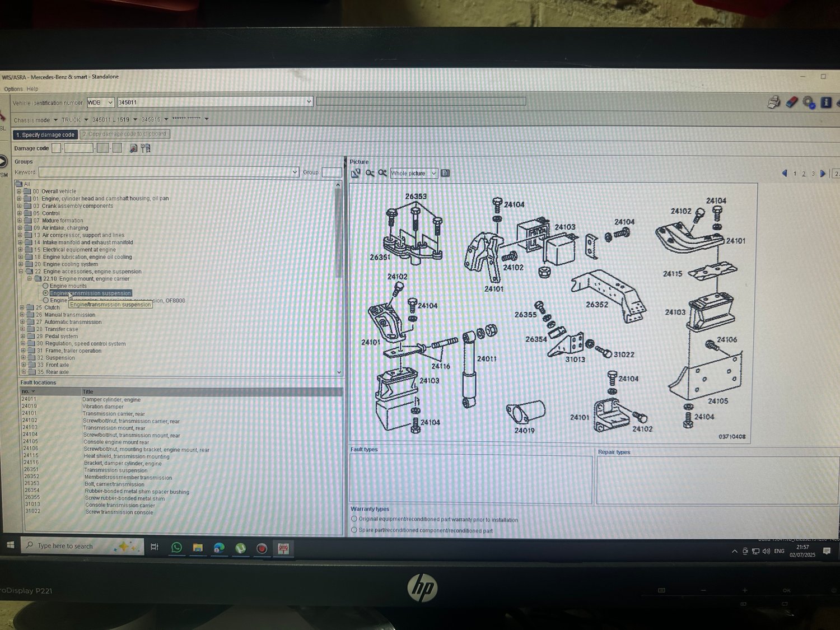
Task: Click the Windows taskbar search box
Action: click(82, 546)
